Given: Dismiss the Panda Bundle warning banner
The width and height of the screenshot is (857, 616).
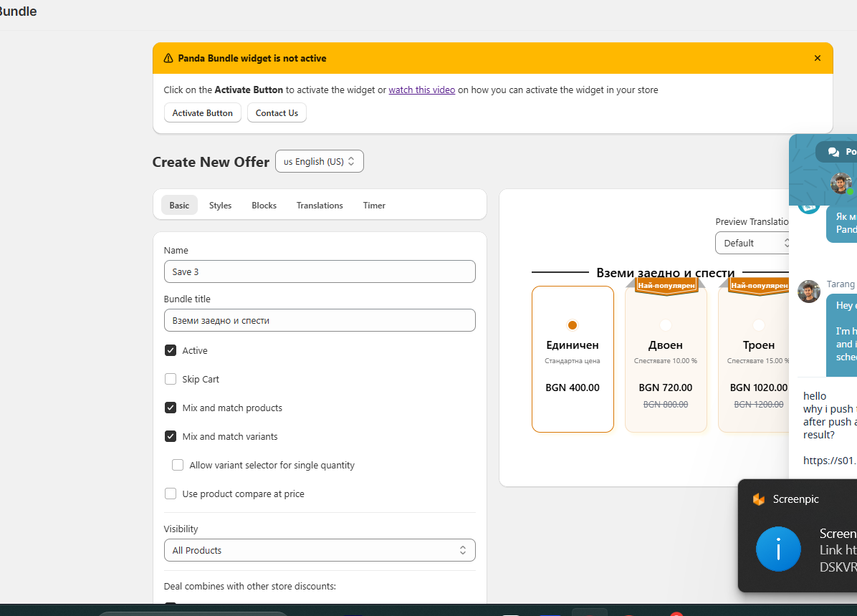Looking at the screenshot, I should click(x=817, y=58).
